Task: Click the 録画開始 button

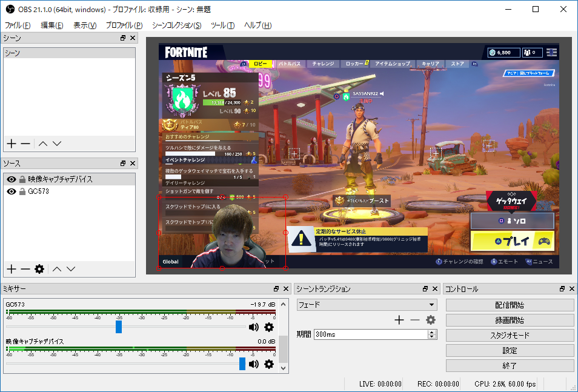Action: 510,320
